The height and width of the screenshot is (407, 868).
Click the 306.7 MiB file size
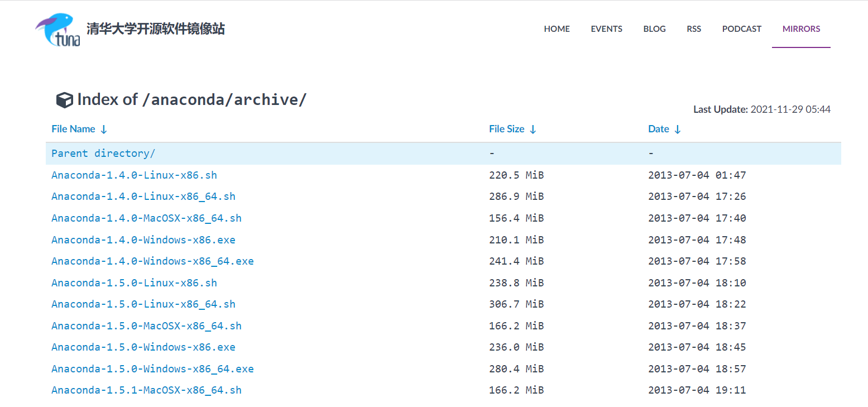click(x=516, y=304)
